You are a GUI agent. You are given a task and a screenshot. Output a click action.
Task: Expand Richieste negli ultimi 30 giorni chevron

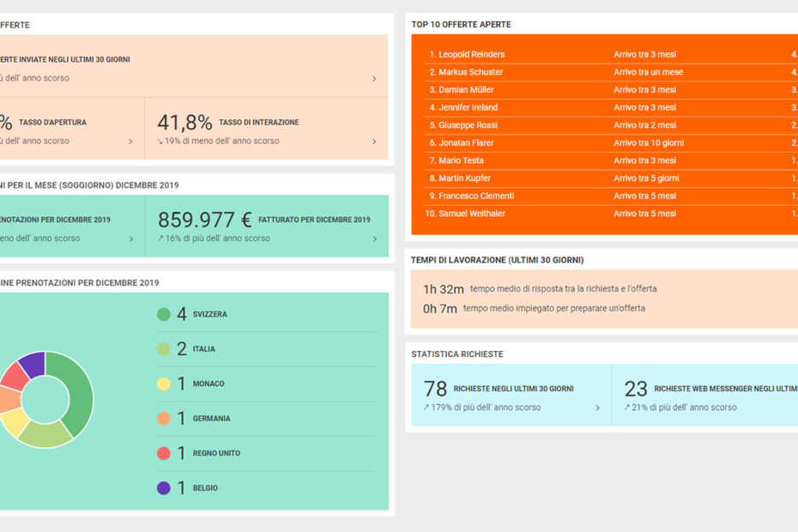tap(597, 408)
